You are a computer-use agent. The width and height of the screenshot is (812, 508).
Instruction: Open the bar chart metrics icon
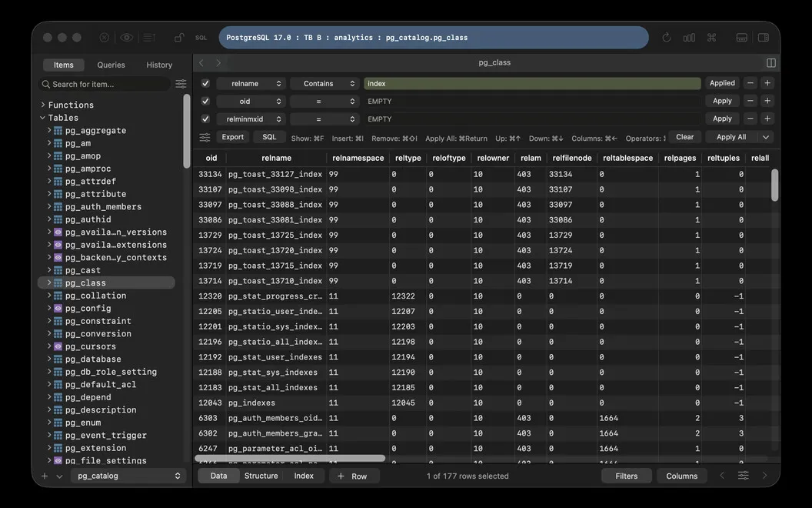click(x=689, y=37)
